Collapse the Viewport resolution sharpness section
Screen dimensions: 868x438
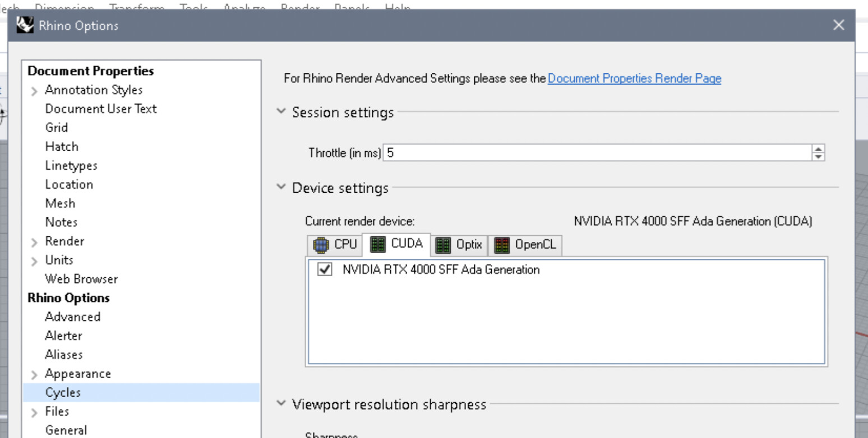tap(281, 404)
